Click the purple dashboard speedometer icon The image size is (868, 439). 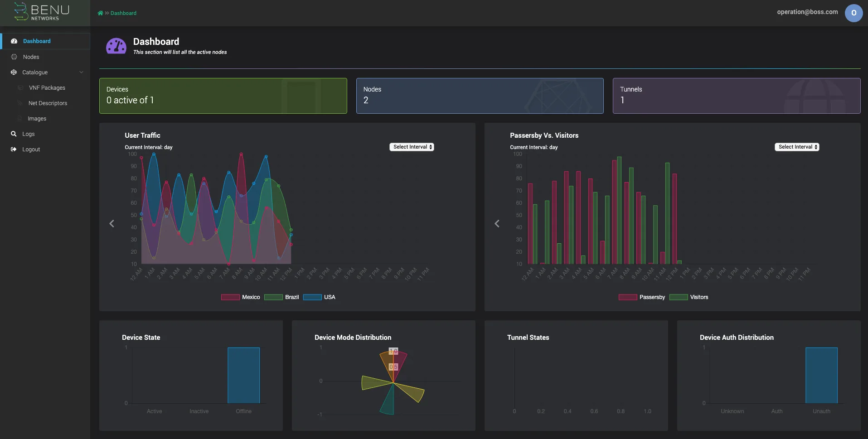(x=116, y=45)
